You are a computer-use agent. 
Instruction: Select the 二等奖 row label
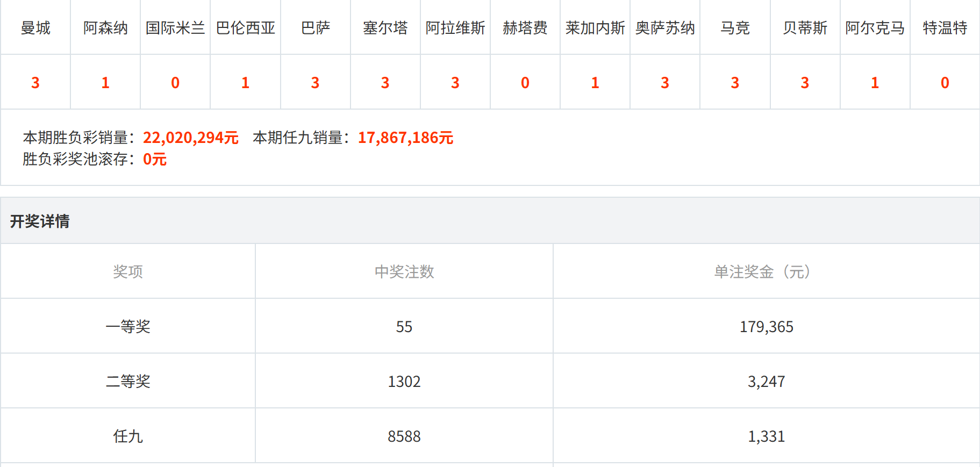tap(128, 381)
